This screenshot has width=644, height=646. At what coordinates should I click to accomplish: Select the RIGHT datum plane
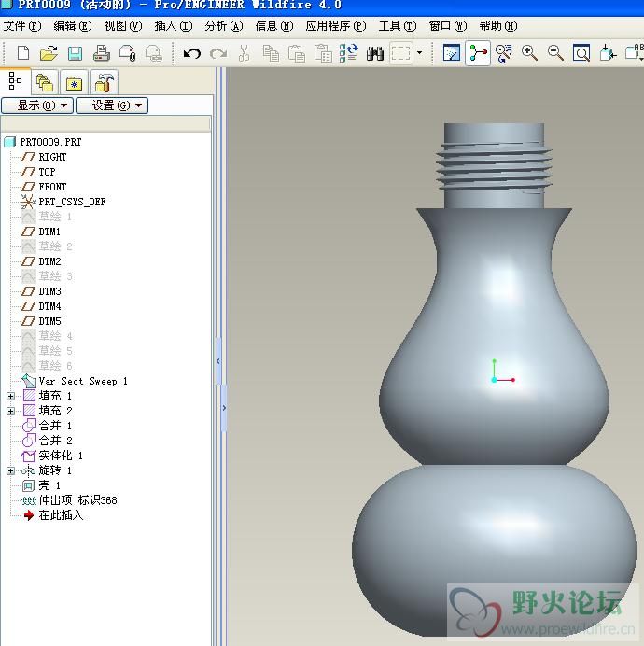pos(52,157)
